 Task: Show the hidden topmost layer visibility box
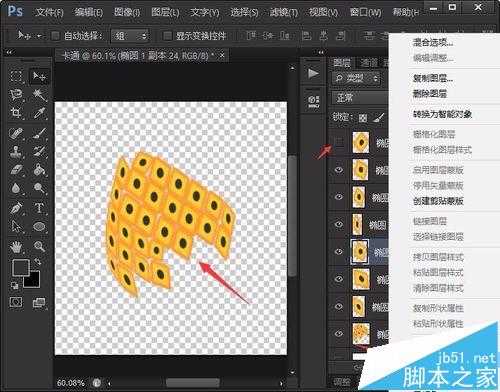pyautogui.click(x=339, y=142)
